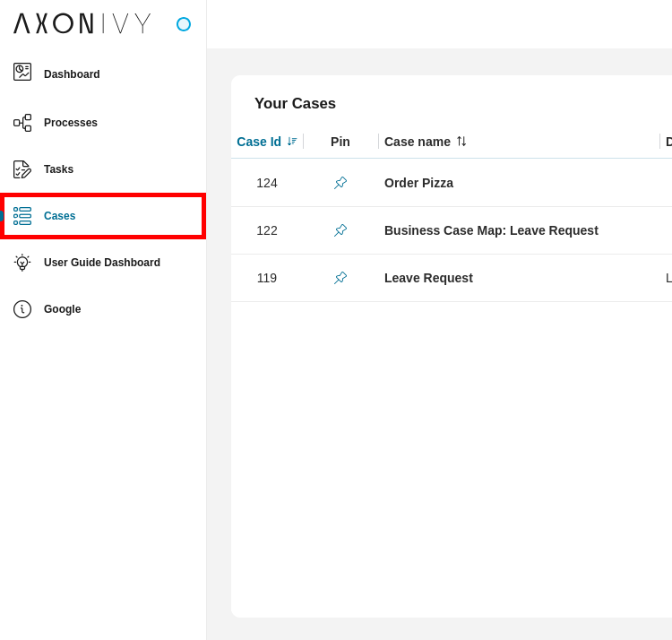672x640 pixels.
Task: Click the Case name sort arrows icon
Action: point(461,141)
